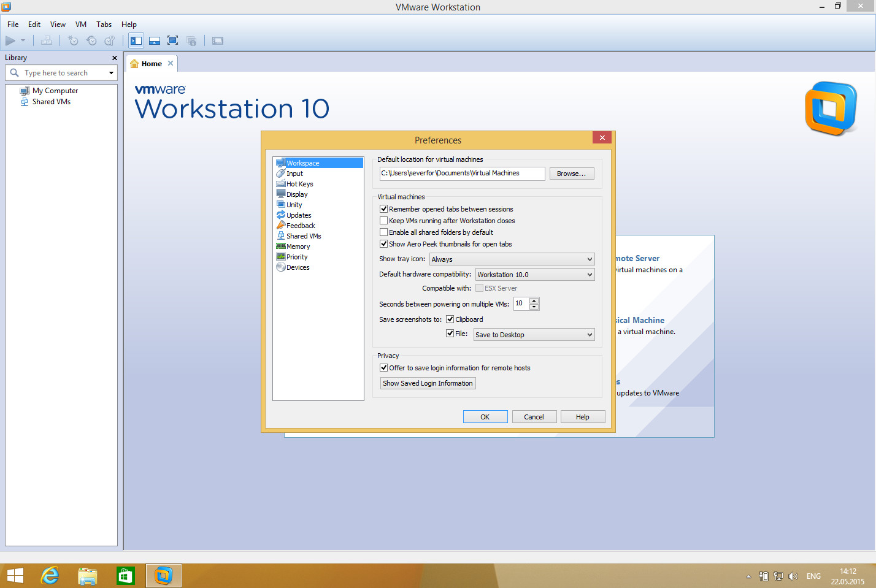This screenshot has width=876, height=588.
Task: Click the magnifier icon in Library search
Action: [x=15, y=73]
